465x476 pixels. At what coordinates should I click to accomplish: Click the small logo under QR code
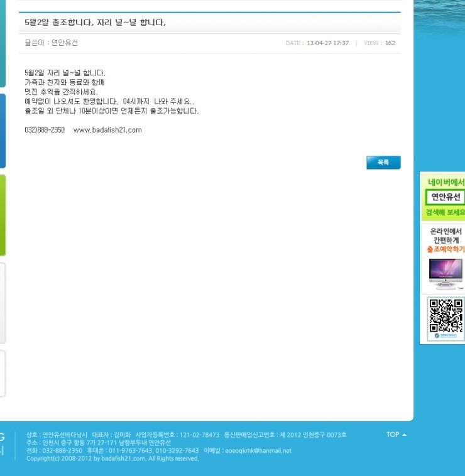[446, 337]
